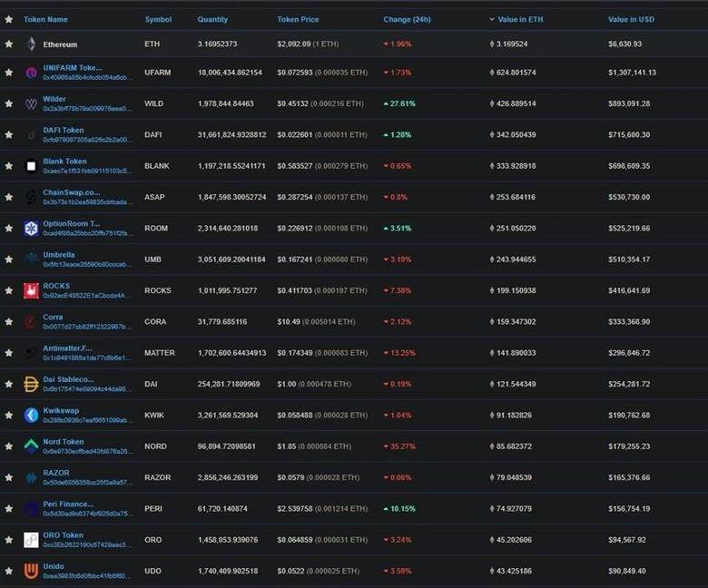Screen dimensions: 708x588
Task: Click the Wilder token logo icon
Action: [31, 103]
